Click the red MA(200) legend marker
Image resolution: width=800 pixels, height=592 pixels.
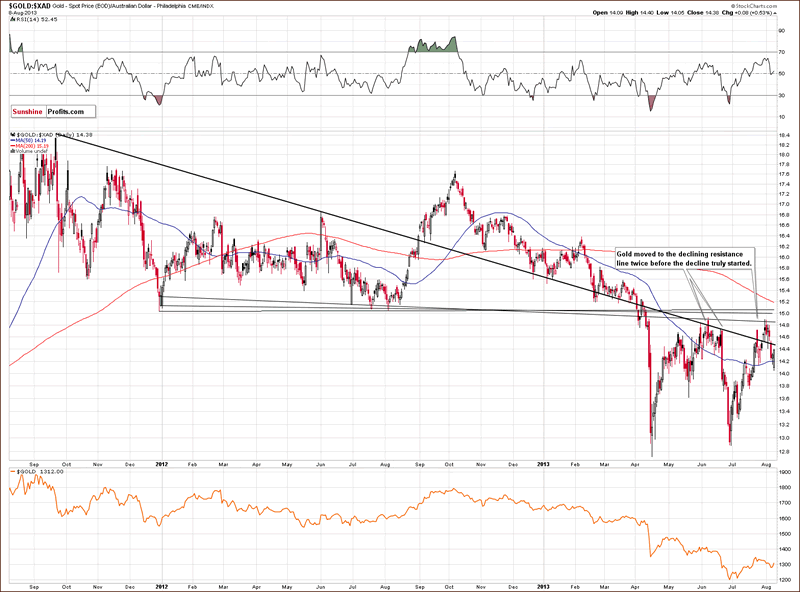(x=10, y=145)
